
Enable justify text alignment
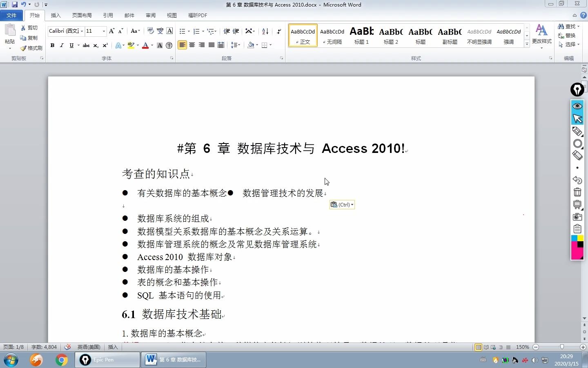point(212,45)
